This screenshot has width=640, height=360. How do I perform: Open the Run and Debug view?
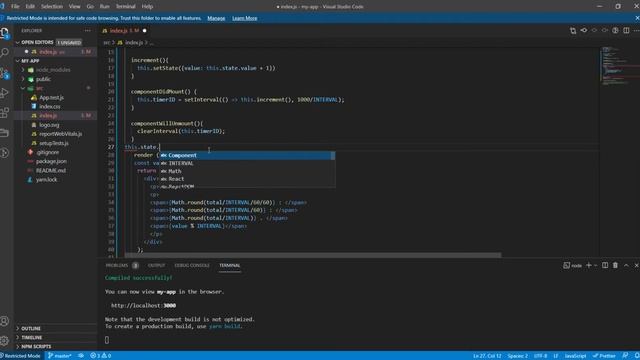5,93
